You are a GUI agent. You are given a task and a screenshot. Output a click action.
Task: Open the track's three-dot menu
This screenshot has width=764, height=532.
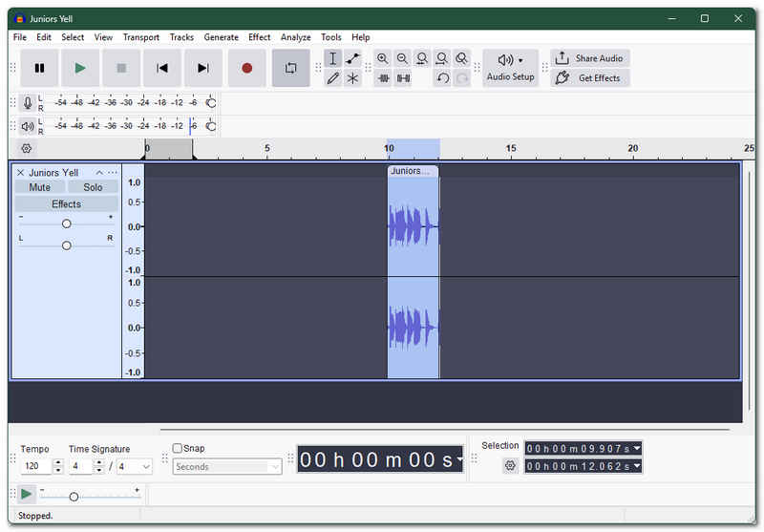click(x=113, y=173)
